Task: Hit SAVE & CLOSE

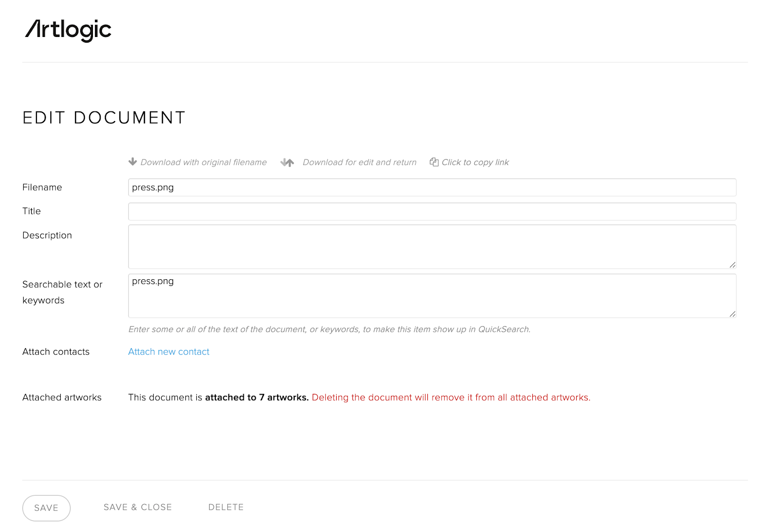Action: [x=138, y=507]
